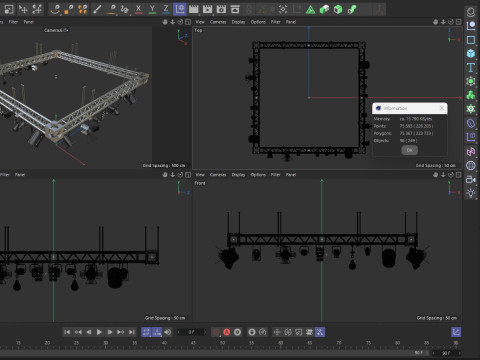Viewport: 480px width, 360px height.
Task: Click orbit icon in Top viewport header
Action: tap(451, 22)
